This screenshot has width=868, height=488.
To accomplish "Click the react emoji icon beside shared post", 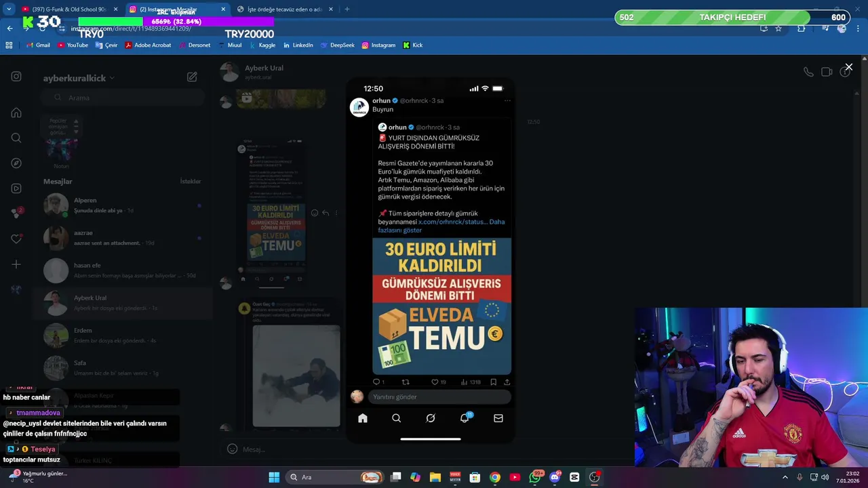I will (314, 213).
